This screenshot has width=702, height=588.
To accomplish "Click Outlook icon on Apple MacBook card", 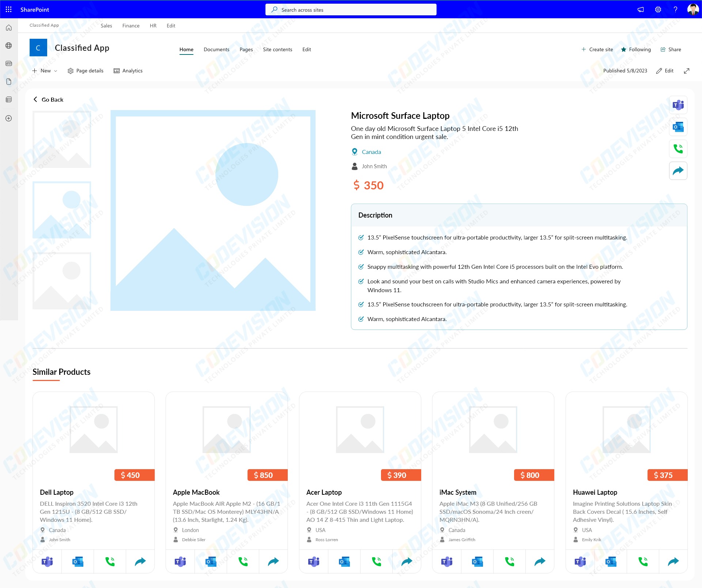I will coord(211,561).
